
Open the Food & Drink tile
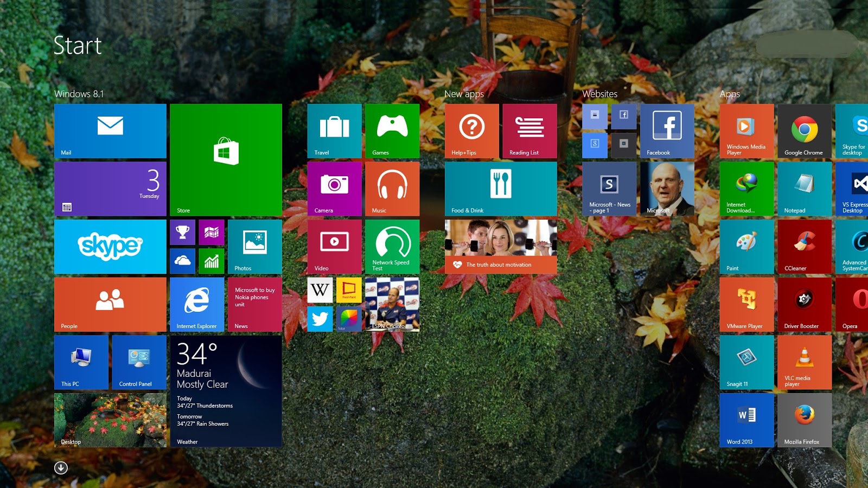pyautogui.click(x=501, y=189)
